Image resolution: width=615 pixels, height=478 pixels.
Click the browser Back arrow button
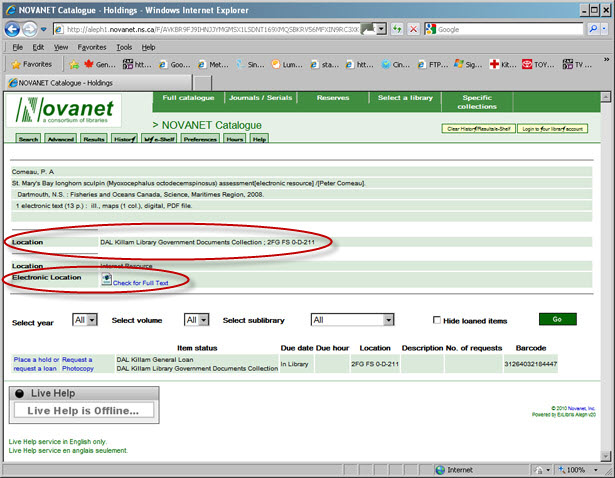coord(14,29)
